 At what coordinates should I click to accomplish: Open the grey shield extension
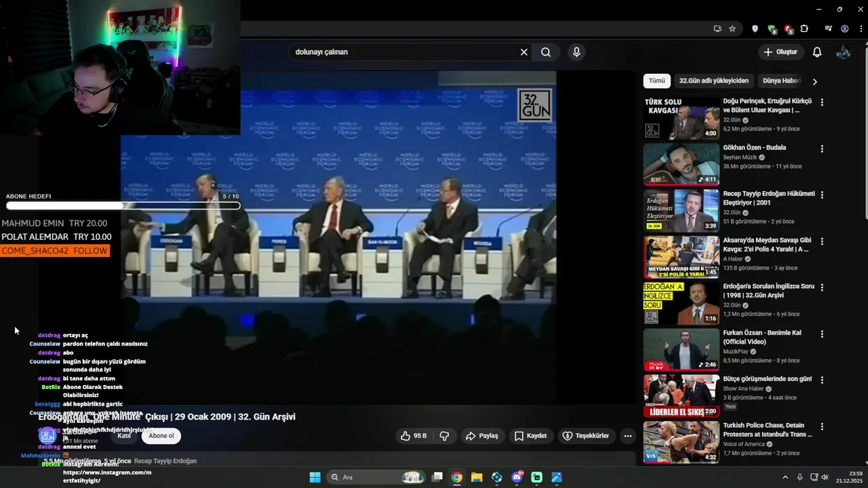755,28
